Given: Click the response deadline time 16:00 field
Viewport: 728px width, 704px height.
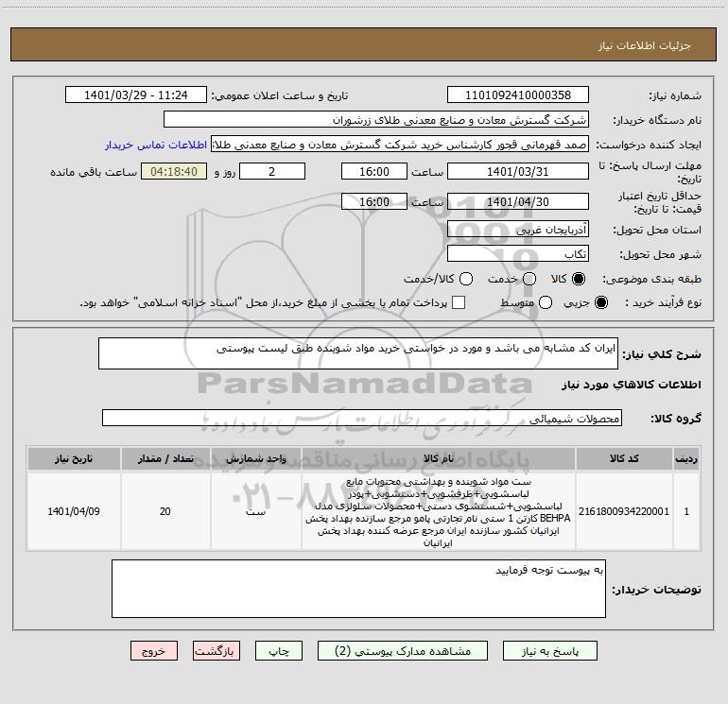Looking at the screenshot, I should pos(374,171).
